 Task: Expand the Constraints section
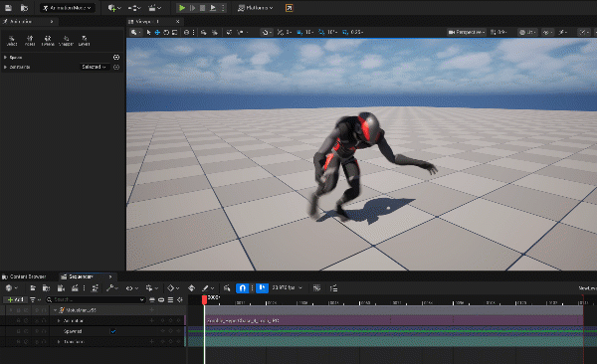coord(5,67)
